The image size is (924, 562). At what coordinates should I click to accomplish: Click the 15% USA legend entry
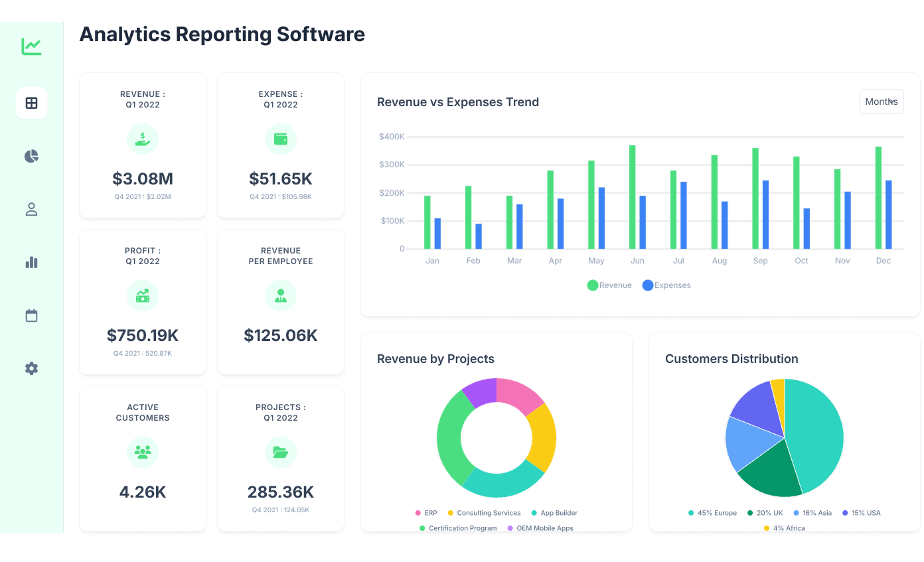[862, 513]
